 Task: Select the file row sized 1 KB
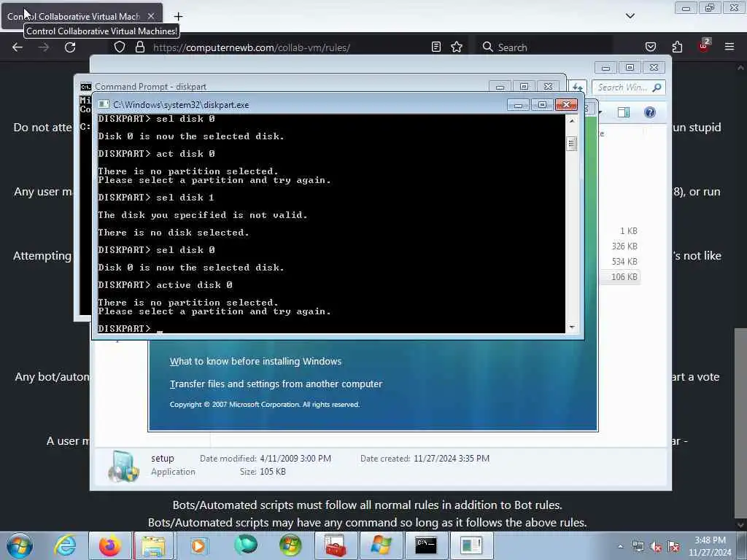628,231
